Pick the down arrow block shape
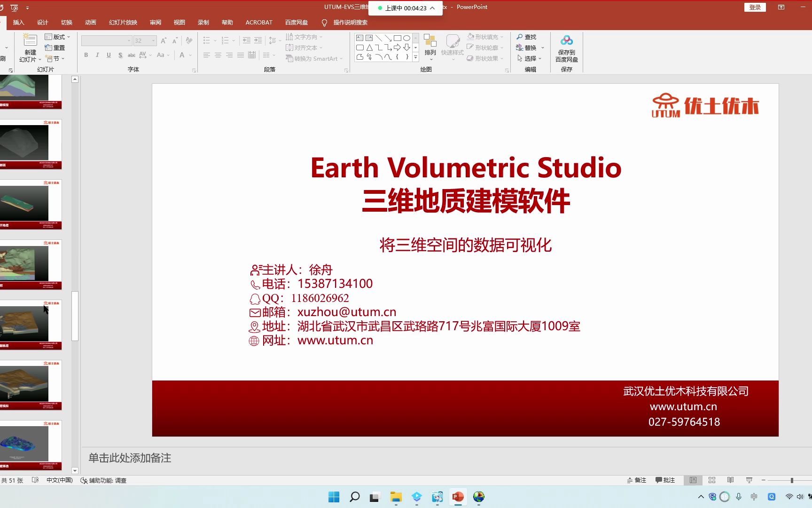812x508 pixels. pyautogui.click(x=407, y=48)
